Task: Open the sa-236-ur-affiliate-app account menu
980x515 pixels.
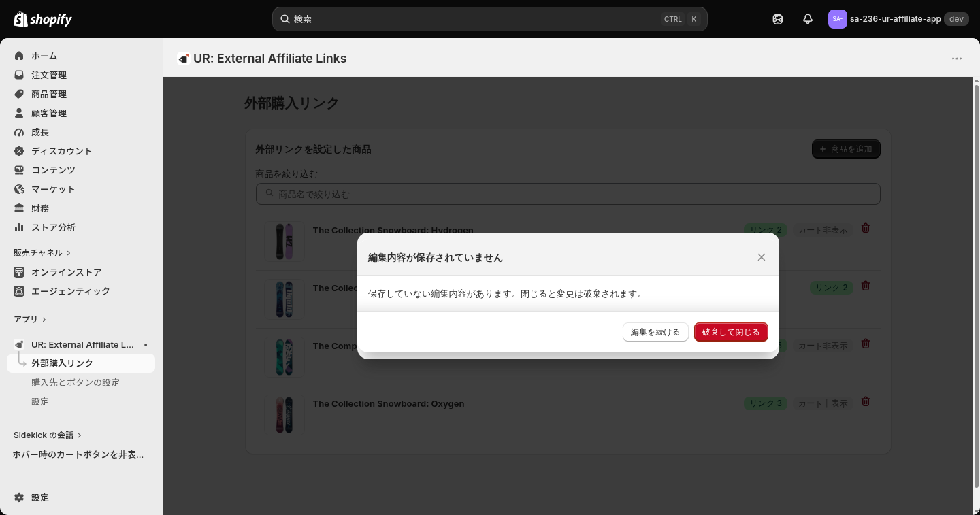Action: click(898, 19)
